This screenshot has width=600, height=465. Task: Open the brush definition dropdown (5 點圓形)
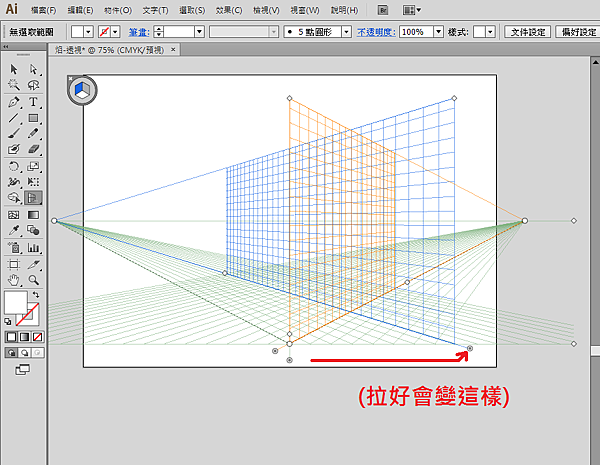[x=347, y=32]
